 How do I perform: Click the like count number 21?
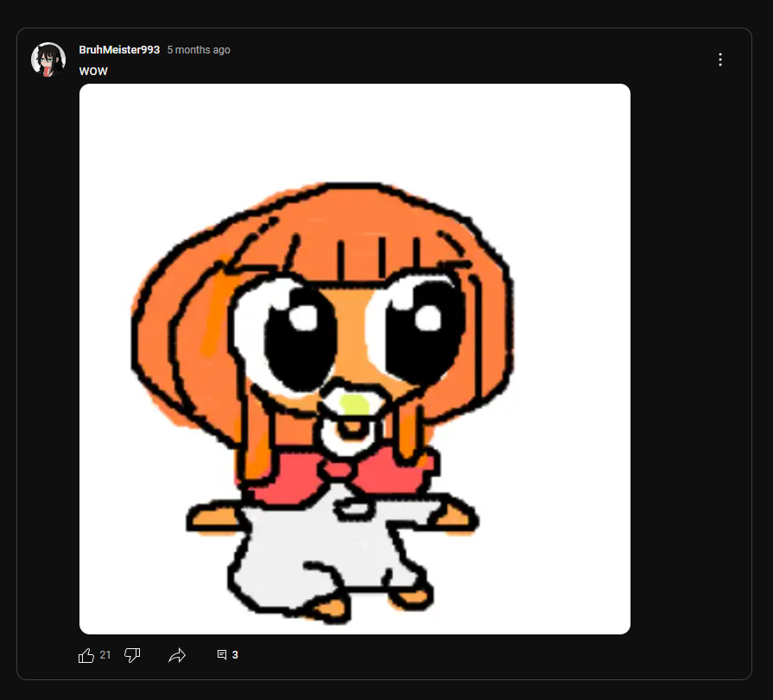point(105,654)
